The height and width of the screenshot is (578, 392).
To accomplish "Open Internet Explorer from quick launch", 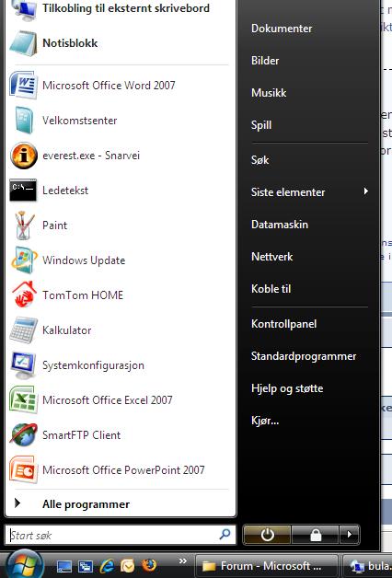I will click(108, 565).
